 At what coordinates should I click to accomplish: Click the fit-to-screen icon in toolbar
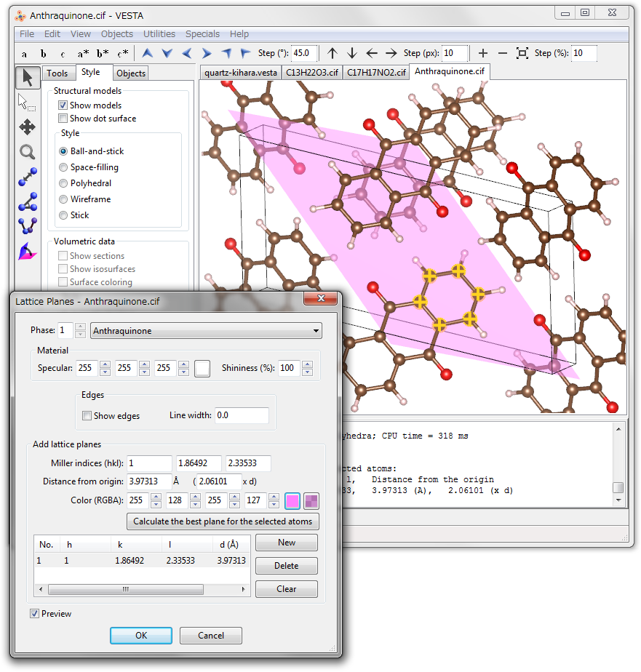[522, 53]
